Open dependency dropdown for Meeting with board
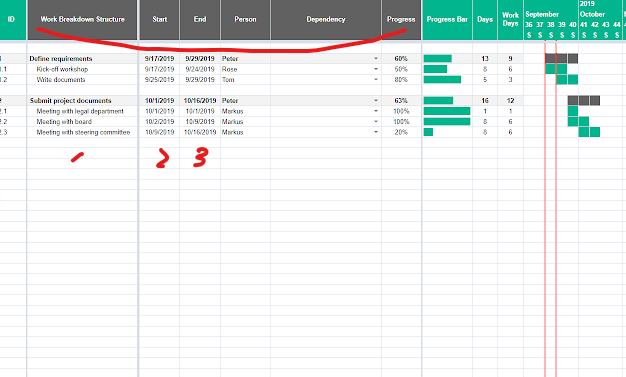 click(x=376, y=121)
